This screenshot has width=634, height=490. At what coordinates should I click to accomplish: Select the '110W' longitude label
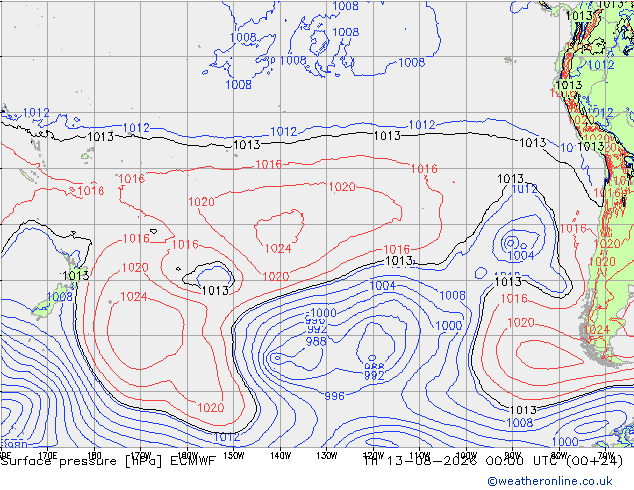tap(420, 456)
